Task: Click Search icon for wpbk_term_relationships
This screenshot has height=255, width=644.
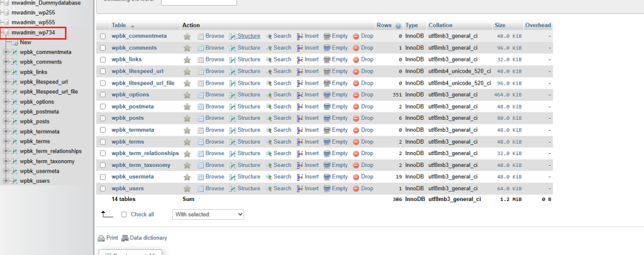Action: (x=269, y=153)
